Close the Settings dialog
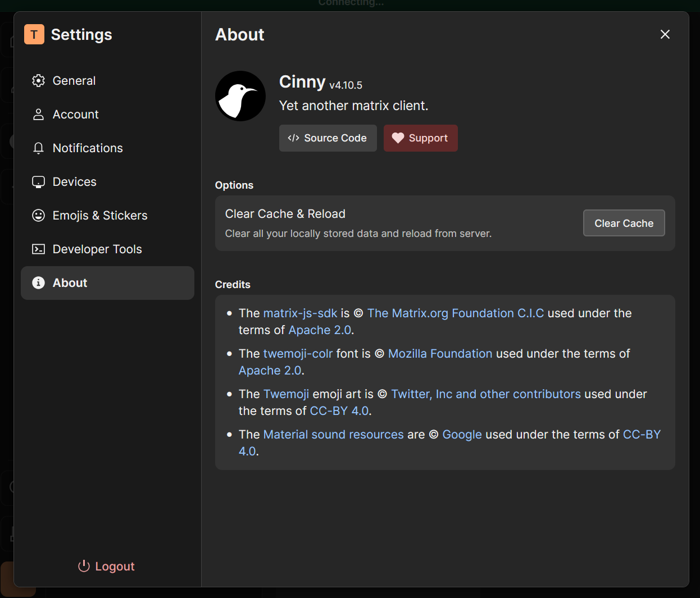Viewport: 700px width, 598px height. [665, 34]
